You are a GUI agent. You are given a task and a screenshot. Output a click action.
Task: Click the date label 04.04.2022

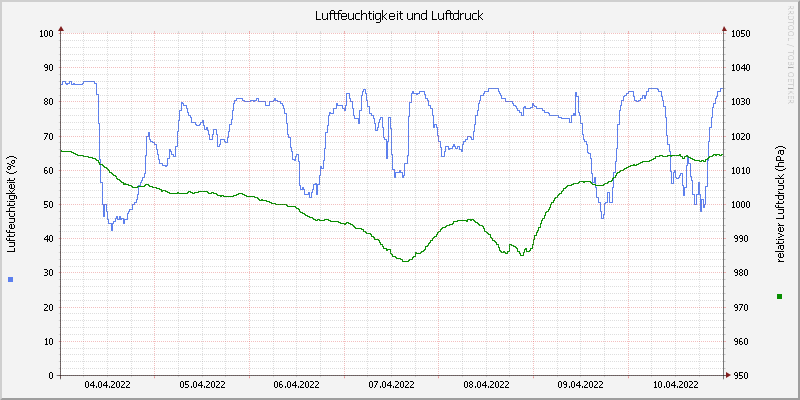107,385
